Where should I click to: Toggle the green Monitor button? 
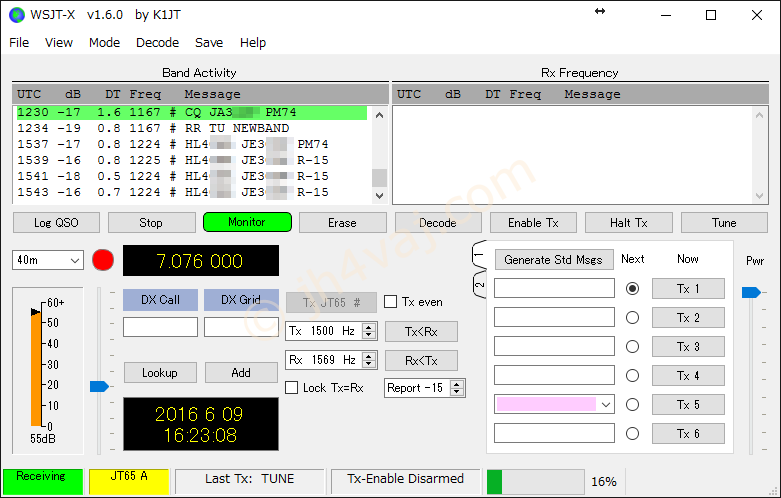(247, 222)
